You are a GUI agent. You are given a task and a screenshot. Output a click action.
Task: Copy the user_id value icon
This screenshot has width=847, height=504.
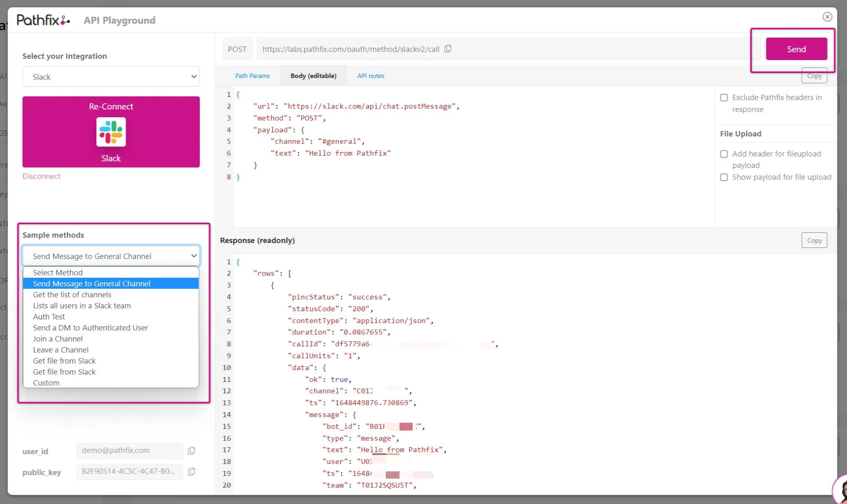click(x=191, y=450)
